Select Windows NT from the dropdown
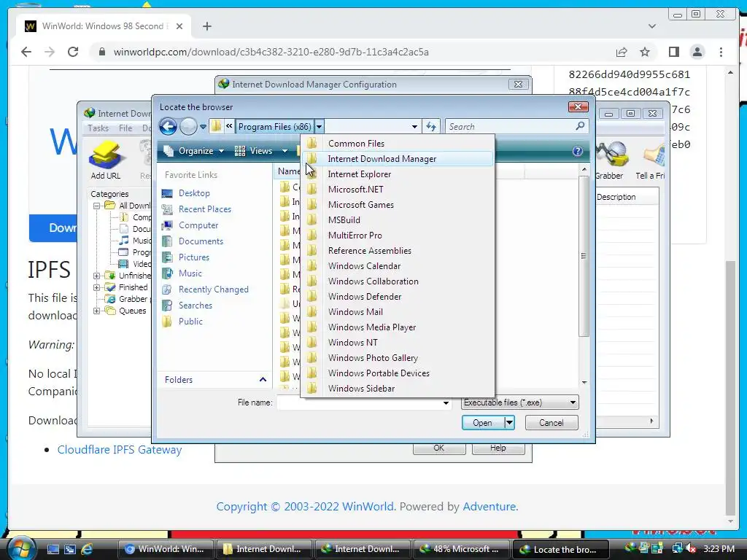The image size is (747, 560). coord(398,343)
